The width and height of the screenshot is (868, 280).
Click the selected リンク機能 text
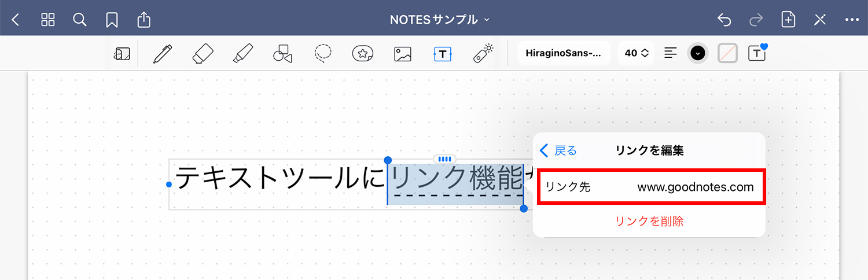pos(456,178)
